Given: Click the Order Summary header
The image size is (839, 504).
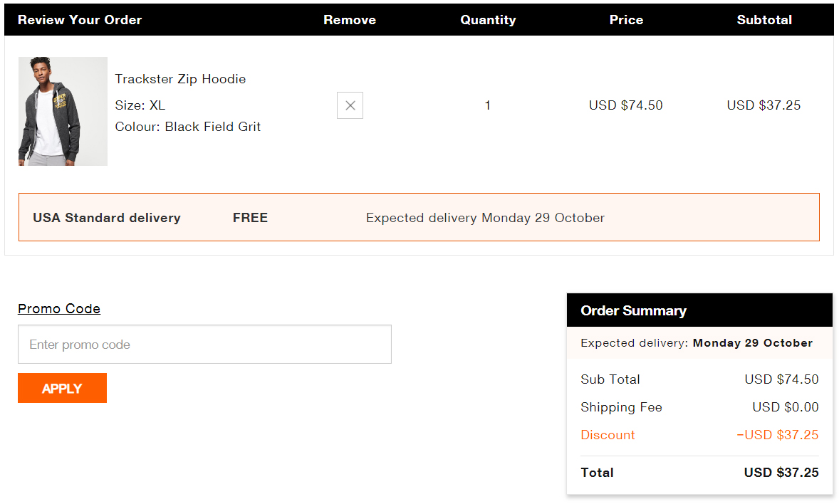Looking at the screenshot, I should tap(633, 310).
